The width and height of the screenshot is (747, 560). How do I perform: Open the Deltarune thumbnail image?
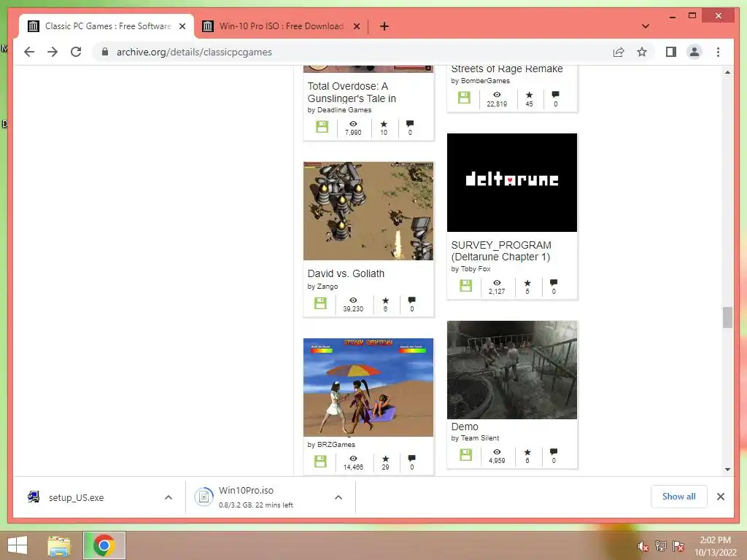coord(511,182)
